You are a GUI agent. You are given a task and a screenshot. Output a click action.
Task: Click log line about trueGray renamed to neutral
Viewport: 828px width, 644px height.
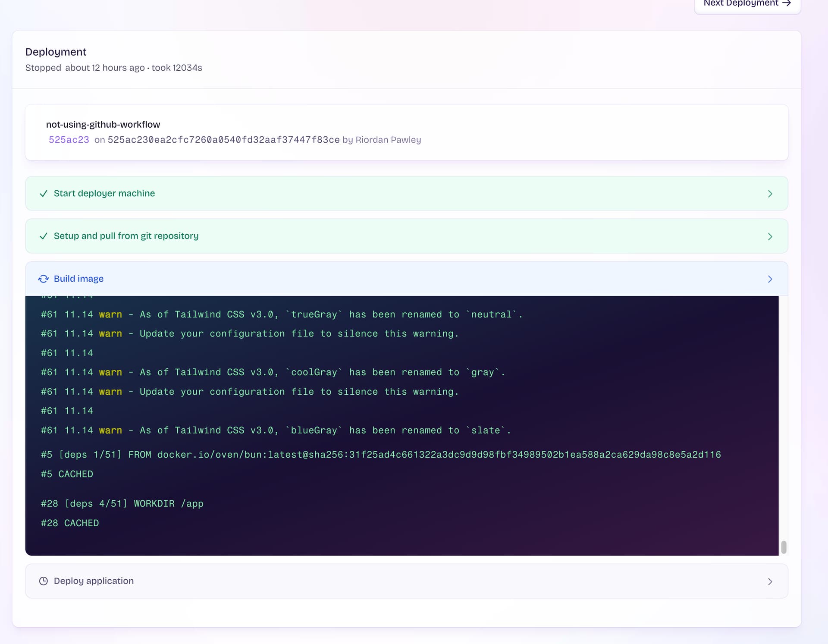(x=282, y=314)
